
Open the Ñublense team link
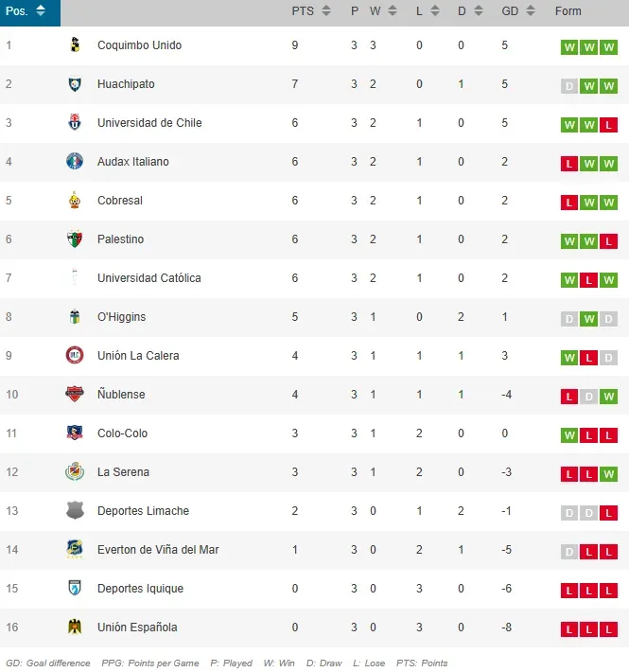(121, 395)
